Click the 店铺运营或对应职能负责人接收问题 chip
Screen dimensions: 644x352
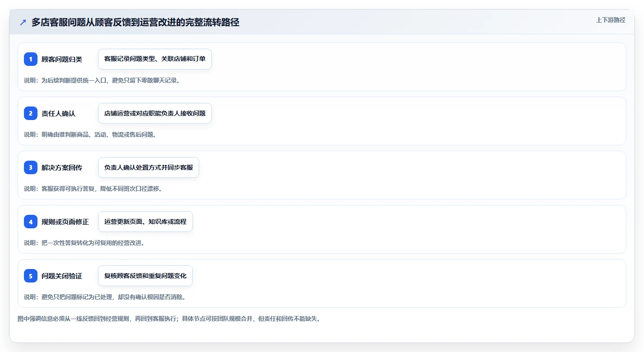(x=155, y=113)
